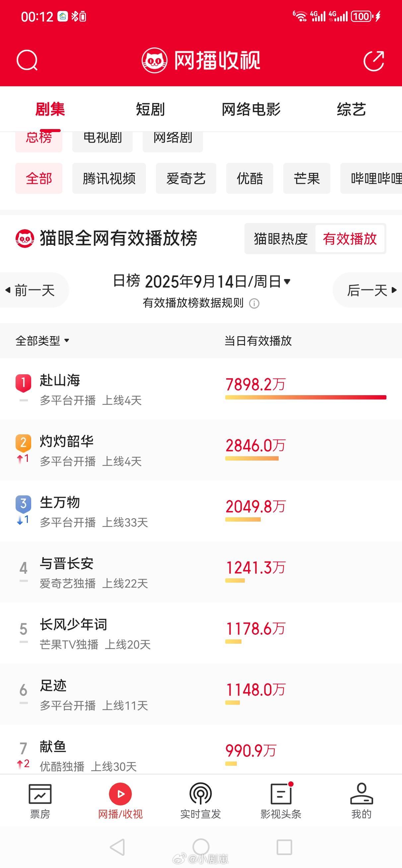Image resolution: width=402 pixels, height=868 pixels.
Task: Switch to the 综艺 tab
Action: click(x=352, y=109)
